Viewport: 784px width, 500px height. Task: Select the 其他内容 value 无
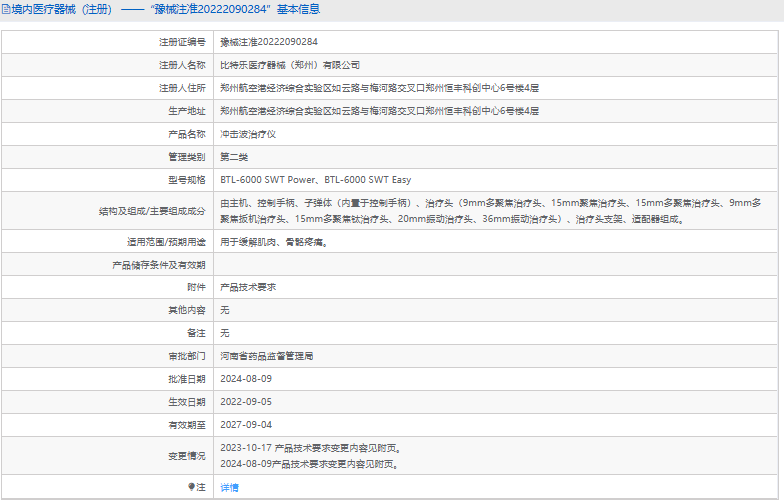click(224, 310)
